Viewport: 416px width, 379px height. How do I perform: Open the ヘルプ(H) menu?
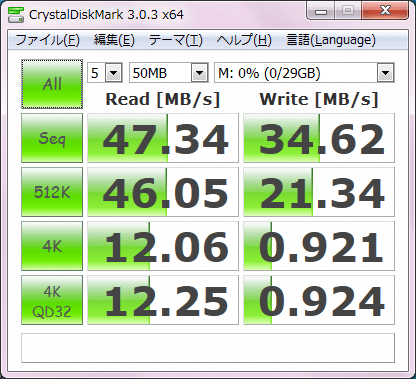[x=244, y=40]
